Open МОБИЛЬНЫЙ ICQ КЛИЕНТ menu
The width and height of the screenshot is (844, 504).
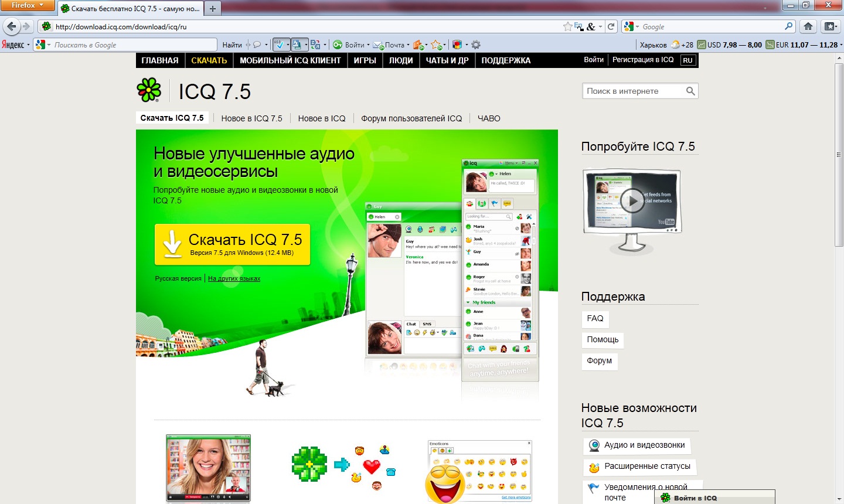(290, 60)
